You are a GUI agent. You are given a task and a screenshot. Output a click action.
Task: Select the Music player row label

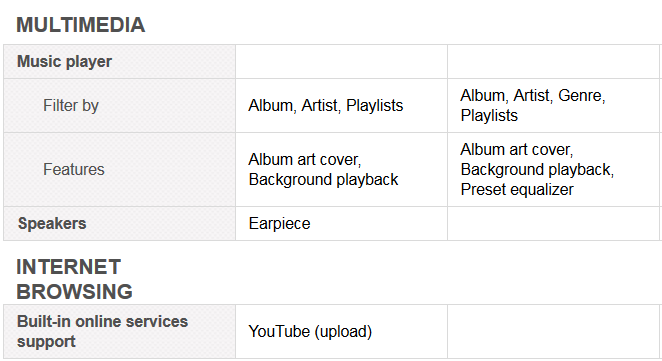coord(64,62)
